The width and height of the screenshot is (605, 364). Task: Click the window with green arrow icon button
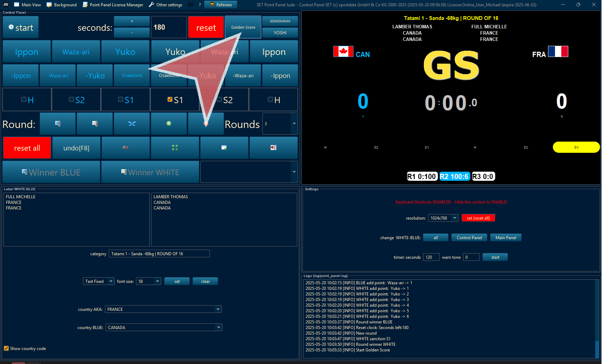(224, 148)
